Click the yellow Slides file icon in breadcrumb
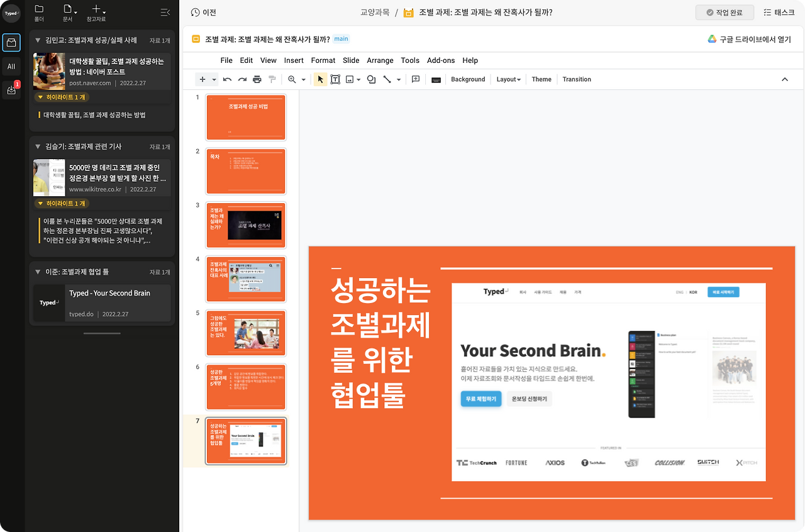Image resolution: width=805 pixels, height=532 pixels. [408, 12]
